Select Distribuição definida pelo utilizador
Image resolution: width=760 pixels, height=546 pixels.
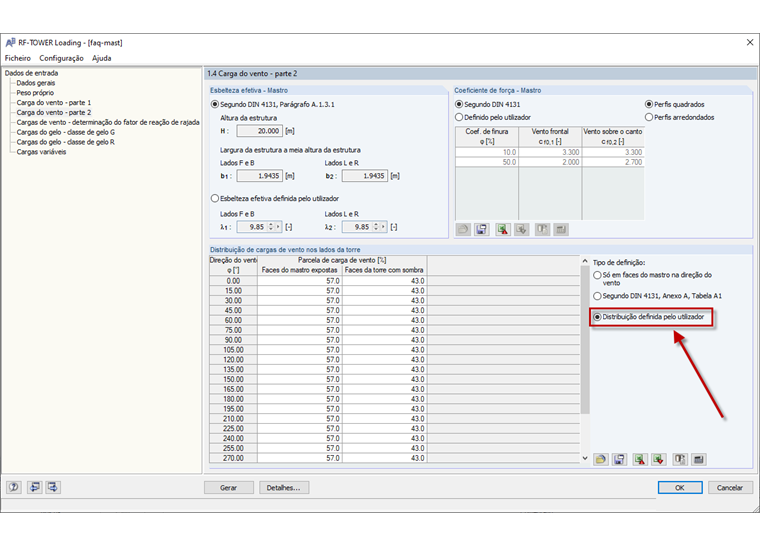click(x=597, y=317)
